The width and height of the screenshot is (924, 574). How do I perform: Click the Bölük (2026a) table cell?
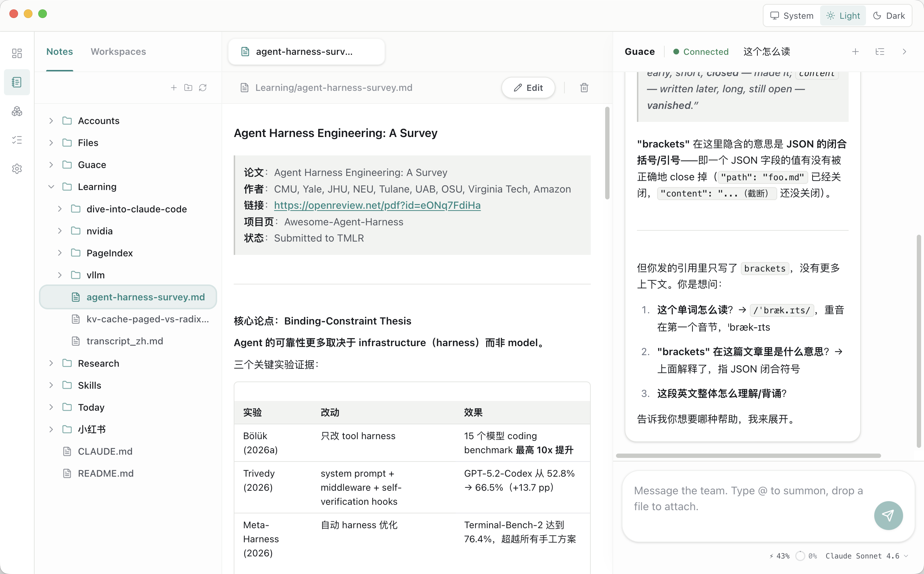273,443
